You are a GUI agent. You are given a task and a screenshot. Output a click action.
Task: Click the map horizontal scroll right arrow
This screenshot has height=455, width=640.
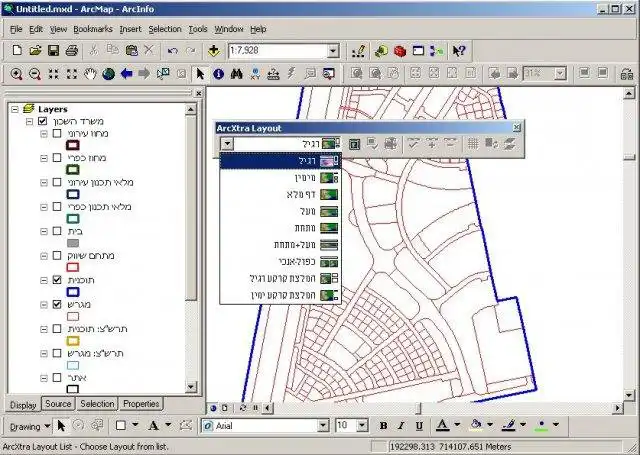tap(618, 408)
